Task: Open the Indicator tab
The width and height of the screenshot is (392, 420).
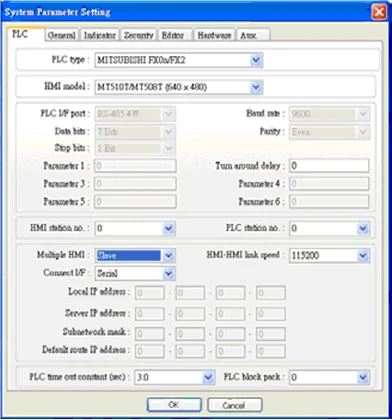Action: click(x=99, y=35)
